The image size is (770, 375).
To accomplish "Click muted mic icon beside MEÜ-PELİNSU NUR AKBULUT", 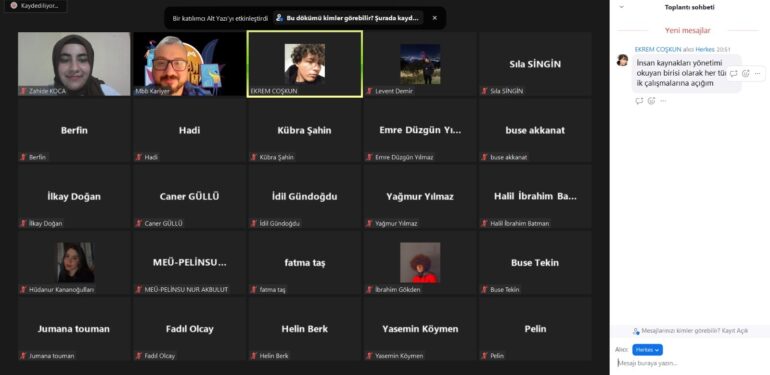I will point(138,290).
